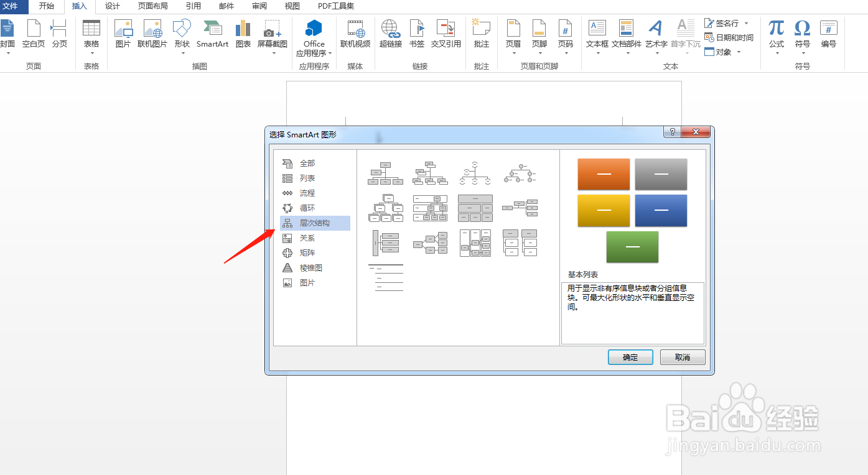Switch to the Mailings (邮件) tab
The height and width of the screenshot is (475, 868).
(226, 6)
